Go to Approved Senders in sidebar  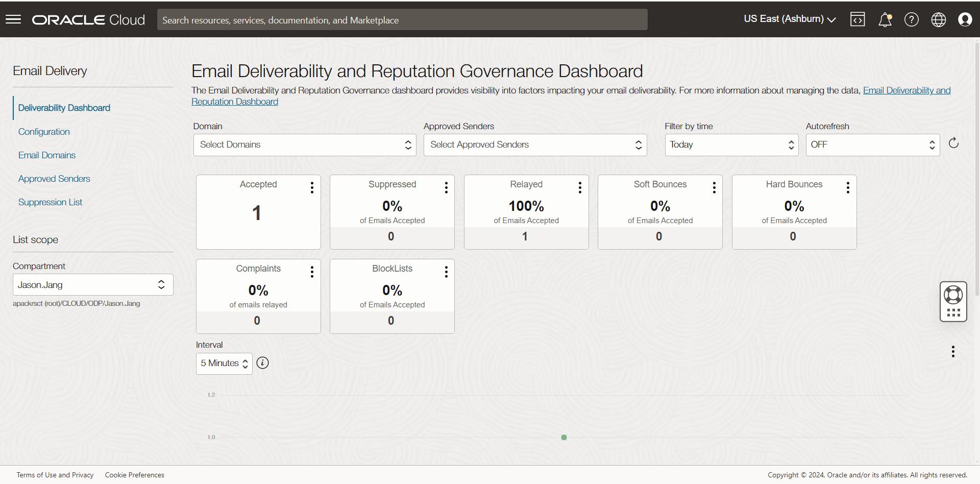54,179
